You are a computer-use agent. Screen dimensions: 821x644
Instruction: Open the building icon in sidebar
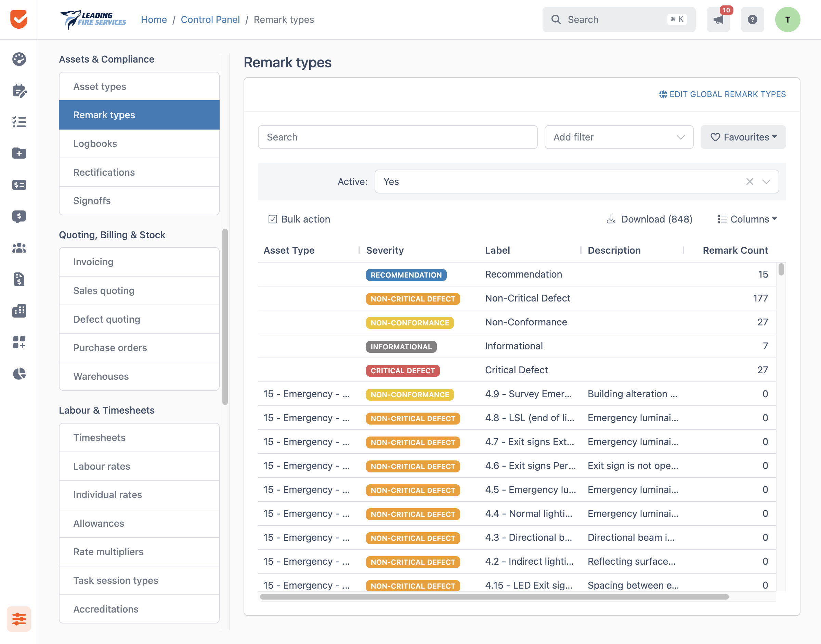(x=19, y=311)
